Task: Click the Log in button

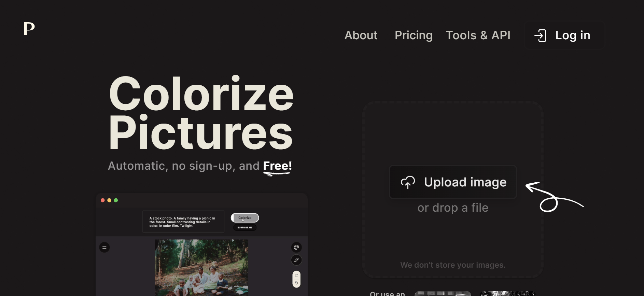Action: [x=564, y=35]
